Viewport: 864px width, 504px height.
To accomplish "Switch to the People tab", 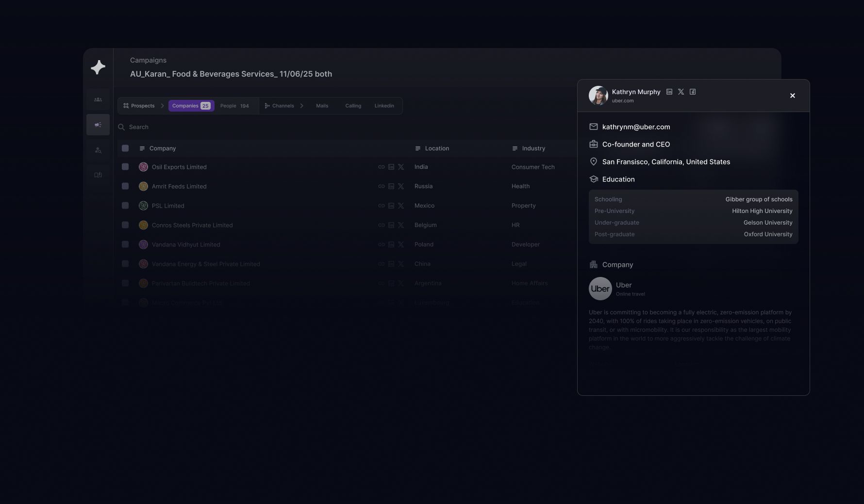I will (x=234, y=106).
